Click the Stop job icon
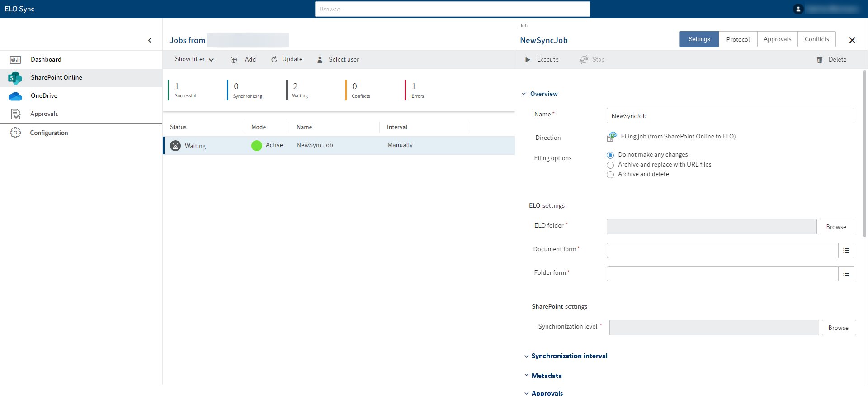868x396 pixels. tap(584, 60)
